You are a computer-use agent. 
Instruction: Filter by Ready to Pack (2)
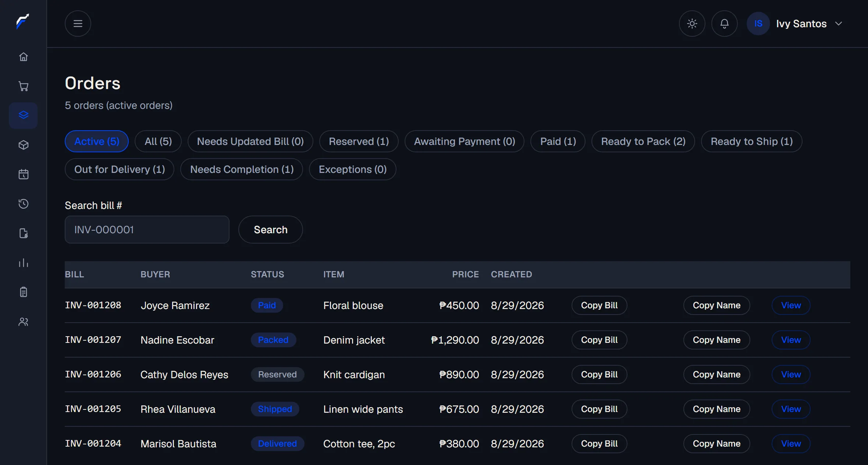643,141
